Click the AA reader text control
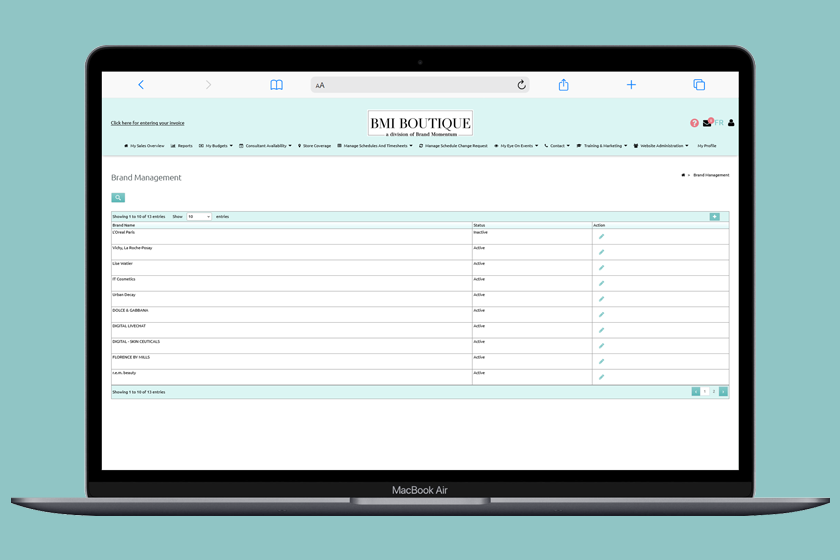 click(320, 85)
